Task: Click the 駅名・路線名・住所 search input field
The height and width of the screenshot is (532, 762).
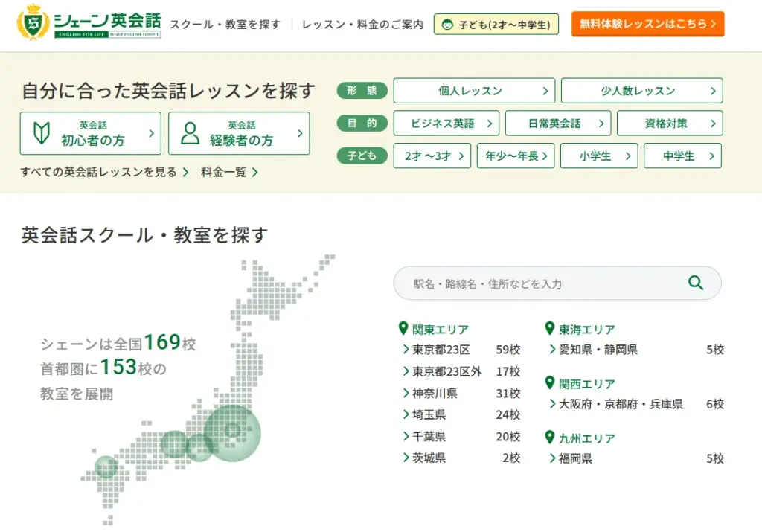Action: pyautogui.click(x=521, y=283)
